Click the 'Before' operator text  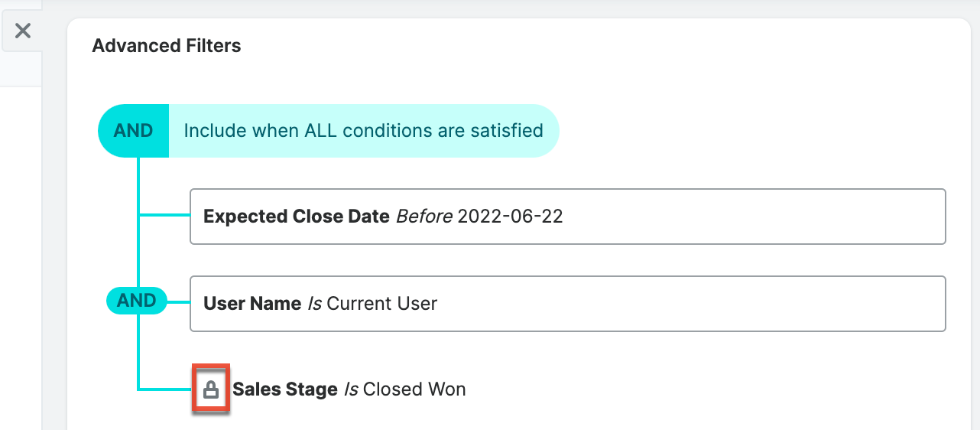pos(424,217)
